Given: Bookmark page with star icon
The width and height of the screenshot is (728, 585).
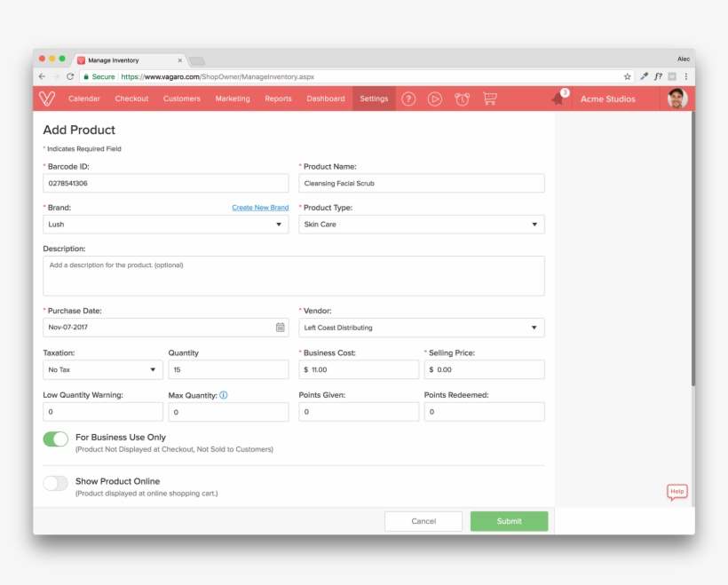Looking at the screenshot, I should (x=628, y=76).
